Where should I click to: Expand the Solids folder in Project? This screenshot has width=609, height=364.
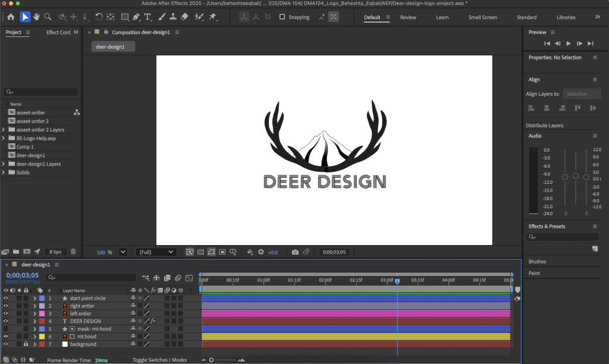tap(4, 172)
